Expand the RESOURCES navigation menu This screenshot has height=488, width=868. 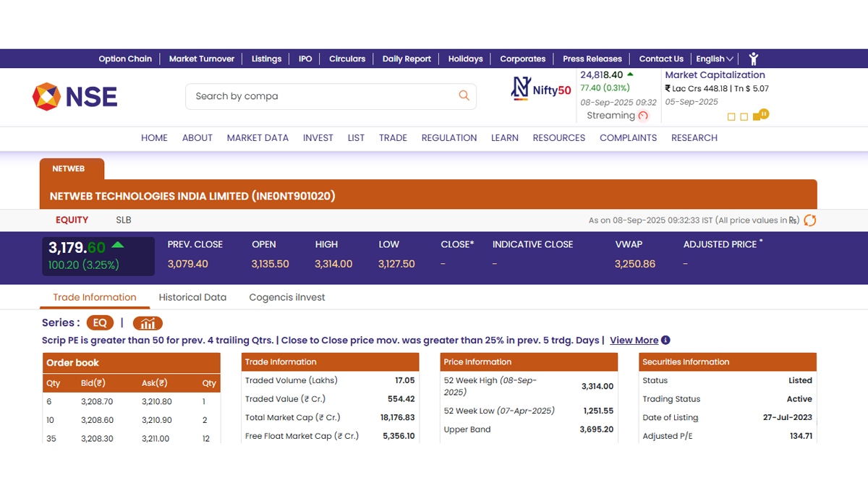[558, 137]
